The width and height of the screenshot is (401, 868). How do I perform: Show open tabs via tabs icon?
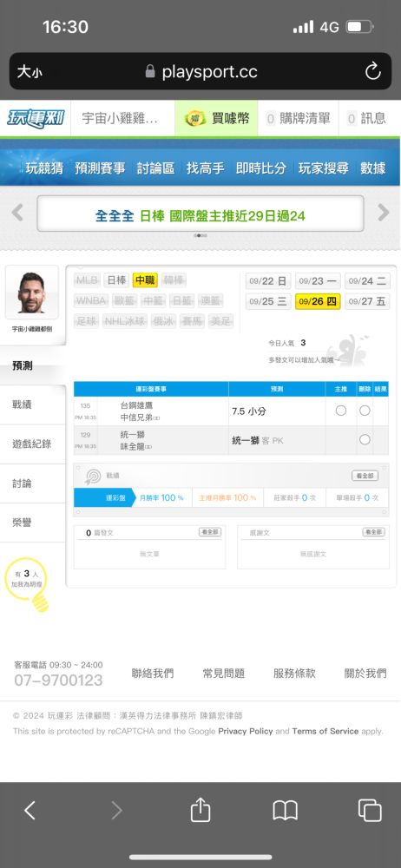click(370, 811)
